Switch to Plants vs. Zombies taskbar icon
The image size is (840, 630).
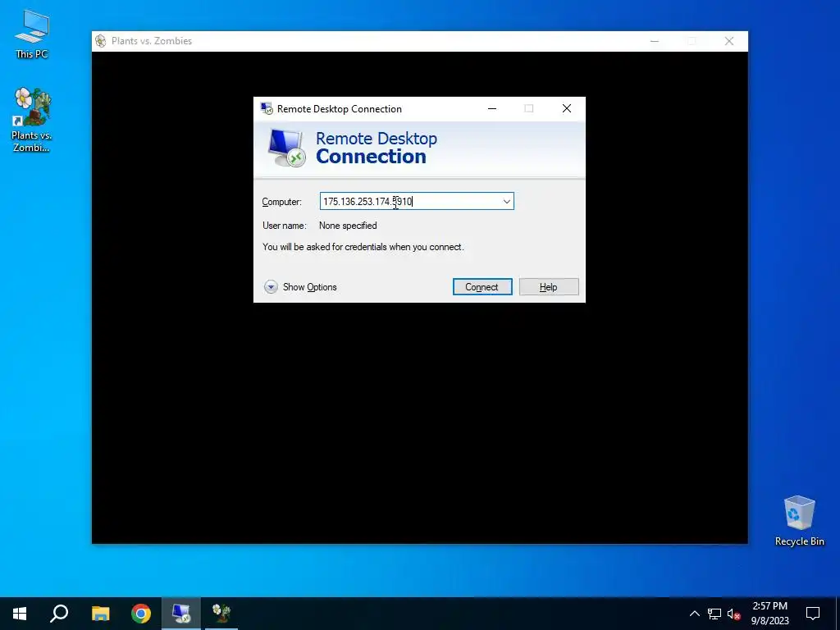tap(221, 614)
